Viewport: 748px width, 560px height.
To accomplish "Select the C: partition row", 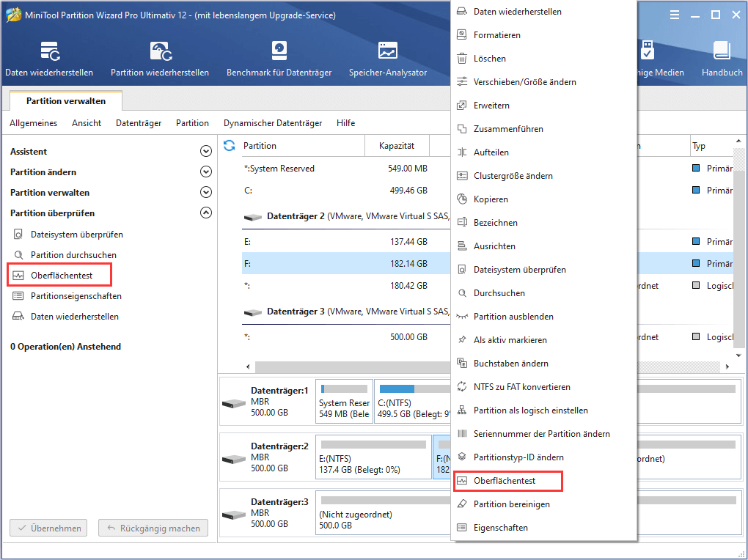I will (346, 191).
